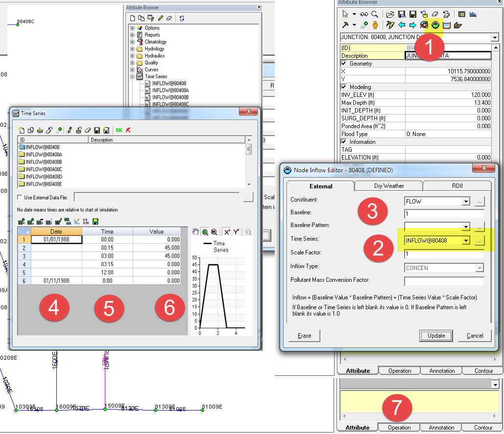
Task: Click the refresh icon in the Attribute Browser
Action: [182, 17]
